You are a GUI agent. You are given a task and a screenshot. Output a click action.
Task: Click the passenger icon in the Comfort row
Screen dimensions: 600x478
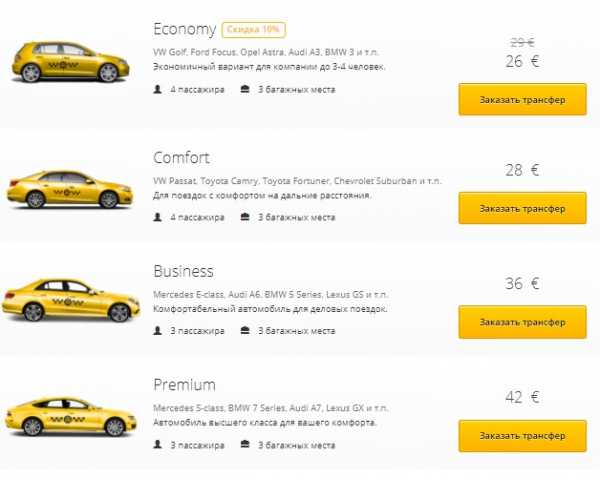coord(158,217)
